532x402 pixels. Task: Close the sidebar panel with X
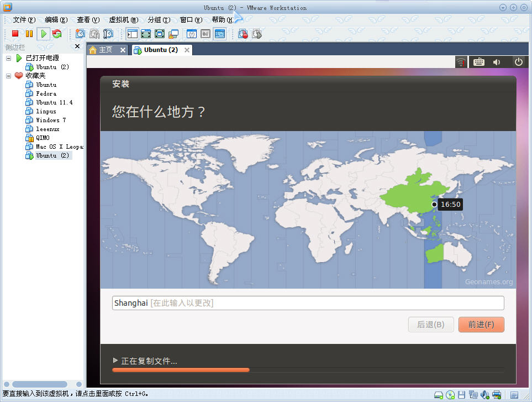point(77,46)
